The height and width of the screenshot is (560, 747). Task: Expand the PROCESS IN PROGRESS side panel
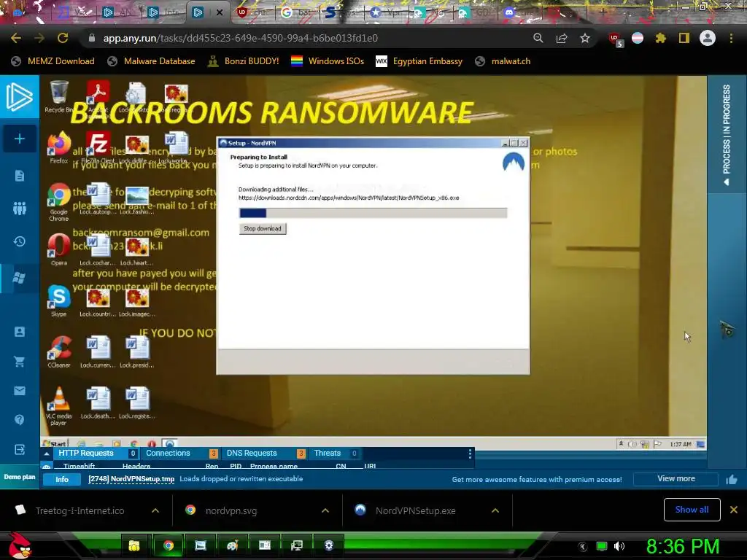(x=727, y=134)
